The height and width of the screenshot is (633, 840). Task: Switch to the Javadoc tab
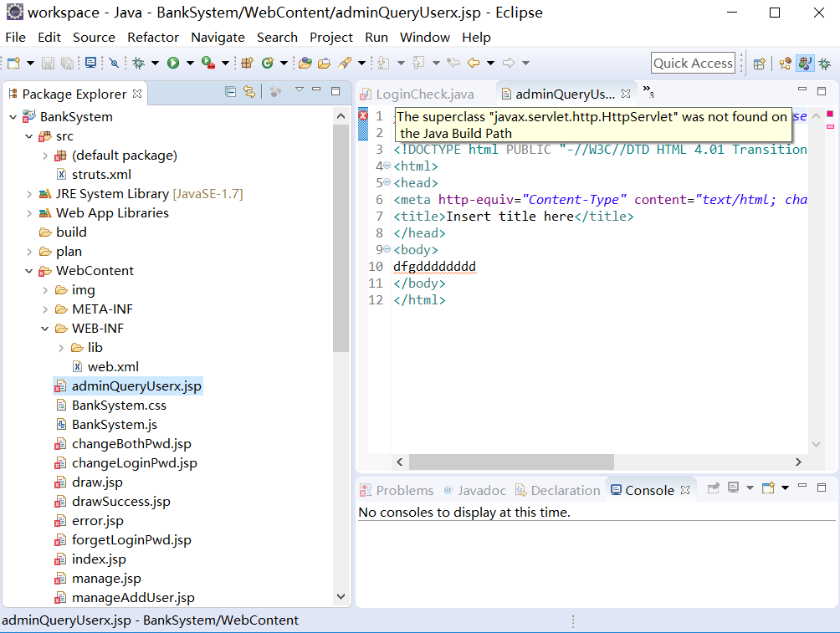(474, 491)
